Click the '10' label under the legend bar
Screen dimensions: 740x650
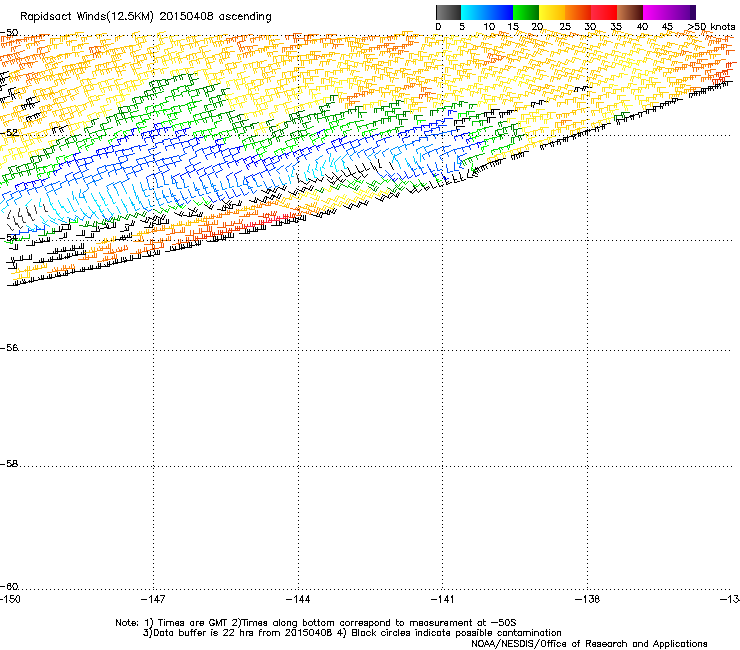tap(489, 27)
